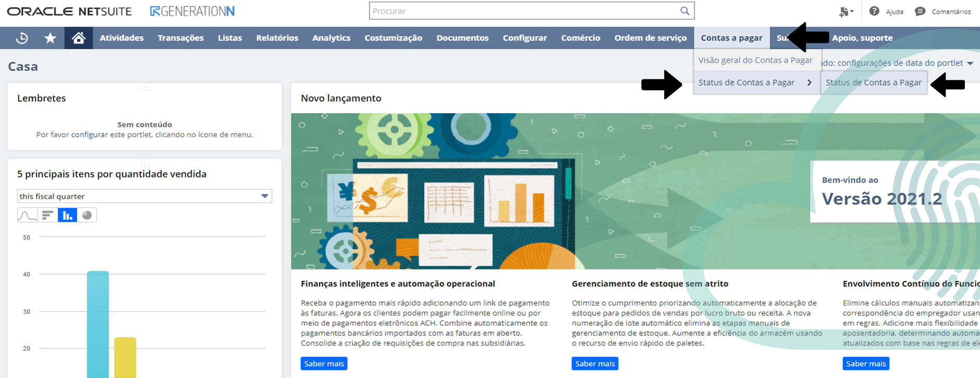This screenshot has height=378, width=980.
Task: Open the Transações menu
Action: [x=181, y=38]
